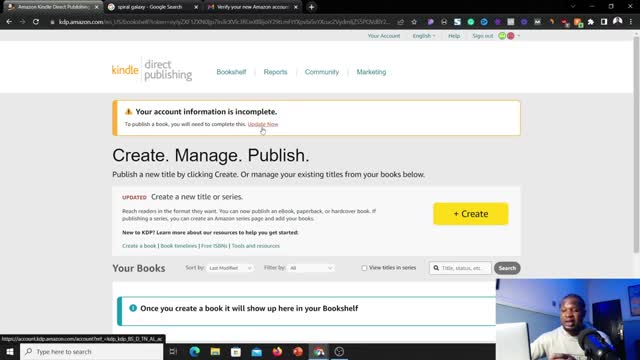
Task: Click the Chrome icon on the taskbar
Action: [x=319, y=351]
